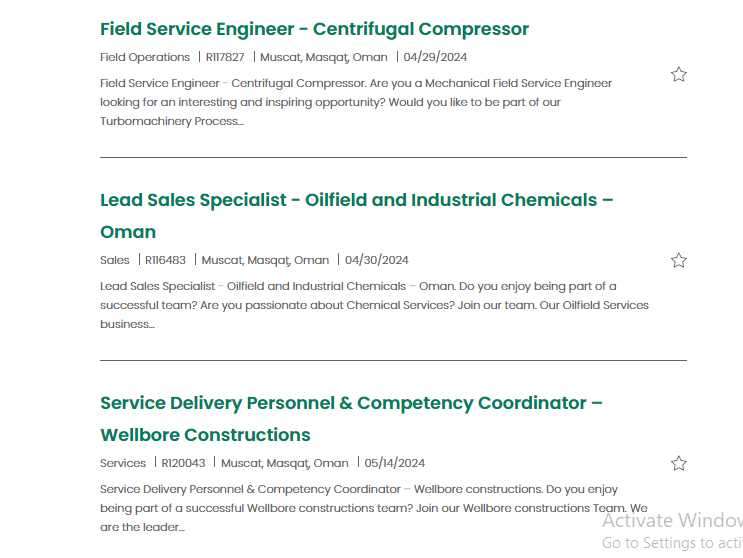Click Turbomachinery Process description text
Screen dimensions: 743x558
(172, 121)
